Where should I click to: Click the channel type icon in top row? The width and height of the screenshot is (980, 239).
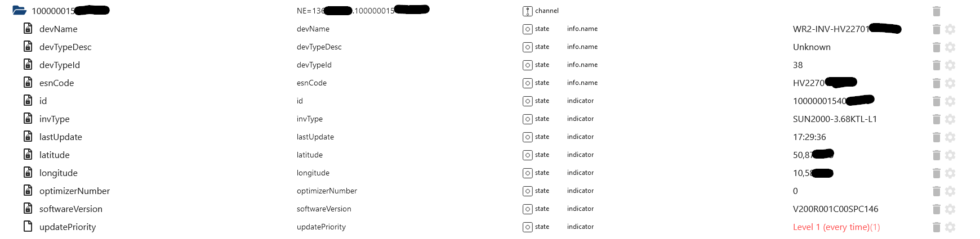pos(528,11)
